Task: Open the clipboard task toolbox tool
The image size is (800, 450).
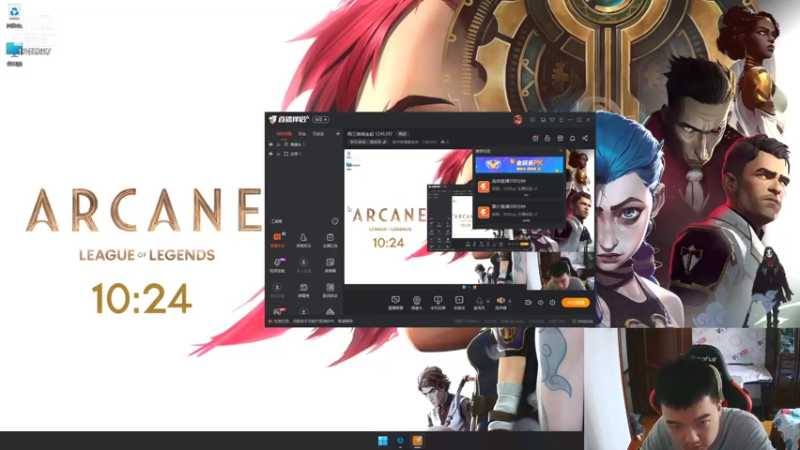Action: point(330,239)
